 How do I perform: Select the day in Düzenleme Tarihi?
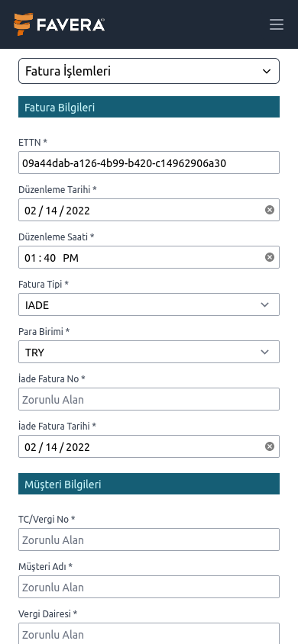[x=51, y=211]
